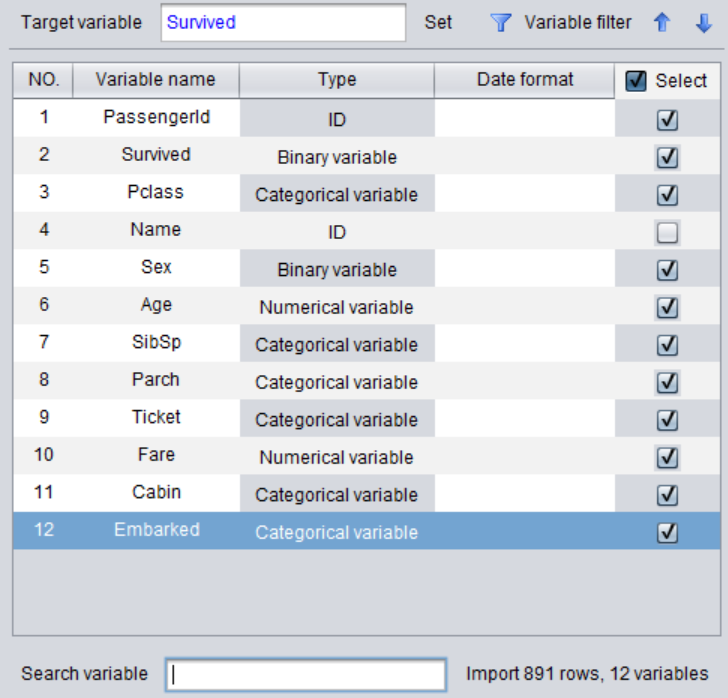Select the Cabin variable name cell
Viewport: 728px width, 698px height.
tap(156, 492)
